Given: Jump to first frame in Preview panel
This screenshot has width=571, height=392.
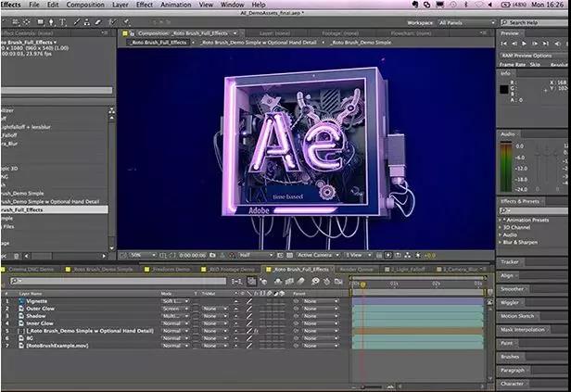Looking at the screenshot, I should point(504,44).
